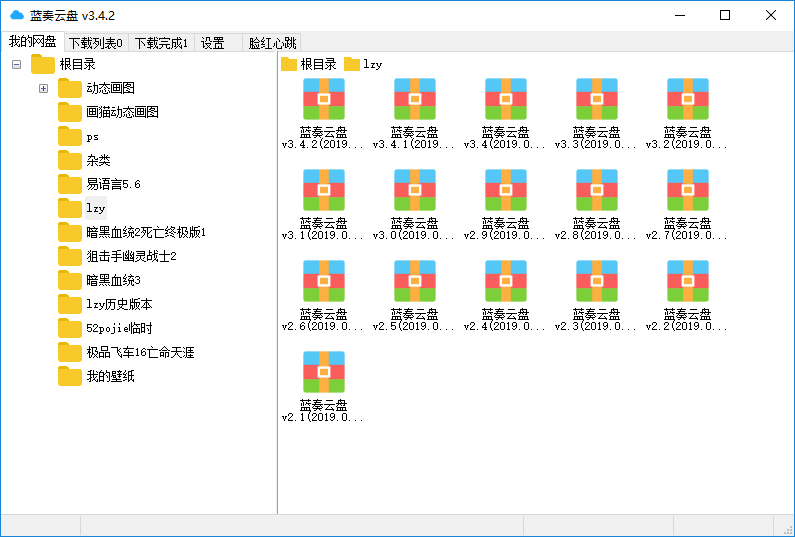Open the 脸红心跳 tab
Viewport: 795px width, 537px height.
(x=272, y=43)
